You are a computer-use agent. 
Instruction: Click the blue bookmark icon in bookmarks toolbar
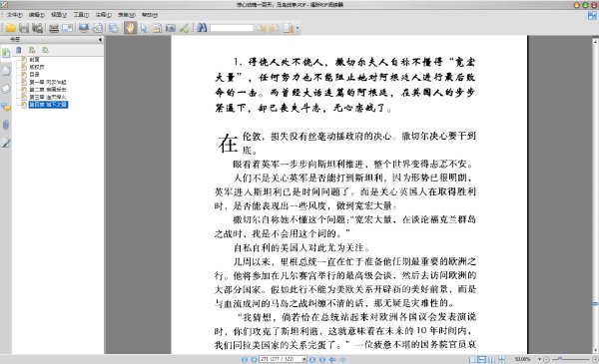pos(19,50)
